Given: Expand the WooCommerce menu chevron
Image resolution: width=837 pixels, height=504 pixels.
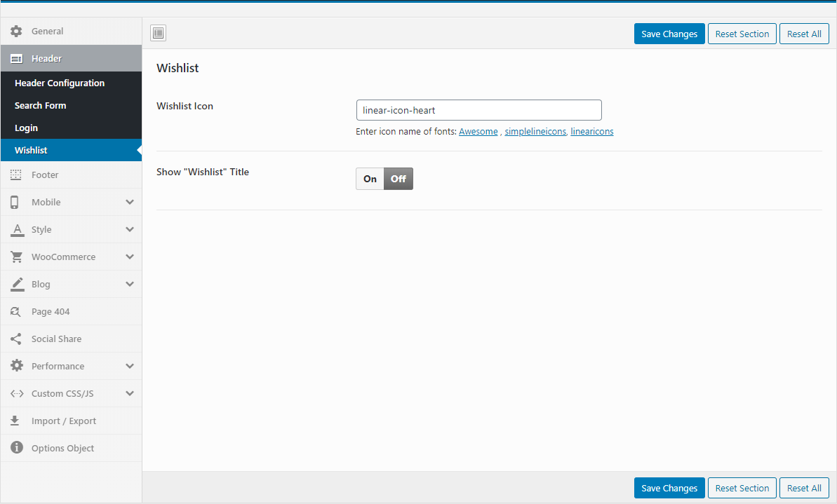Looking at the screenshot, I should (x=130, y=257).
